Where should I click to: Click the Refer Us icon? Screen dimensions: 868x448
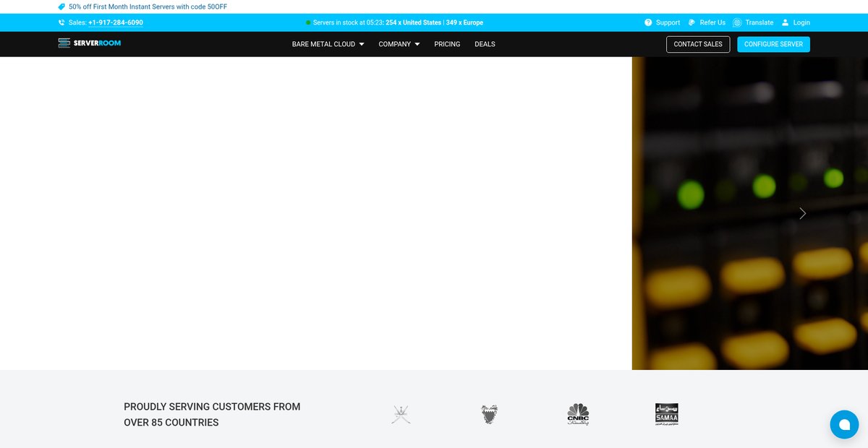(692, 22)
